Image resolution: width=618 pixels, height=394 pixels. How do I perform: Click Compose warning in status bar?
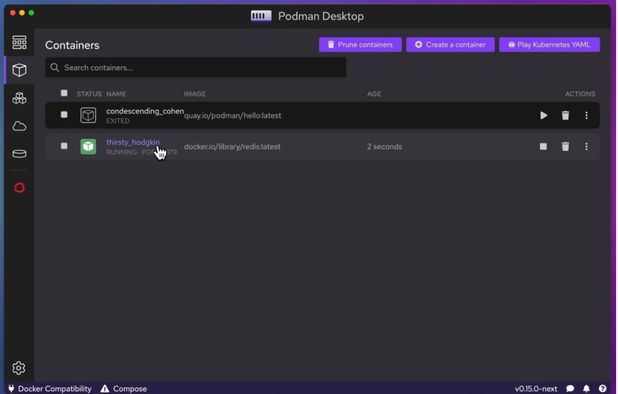click(123, 388)
